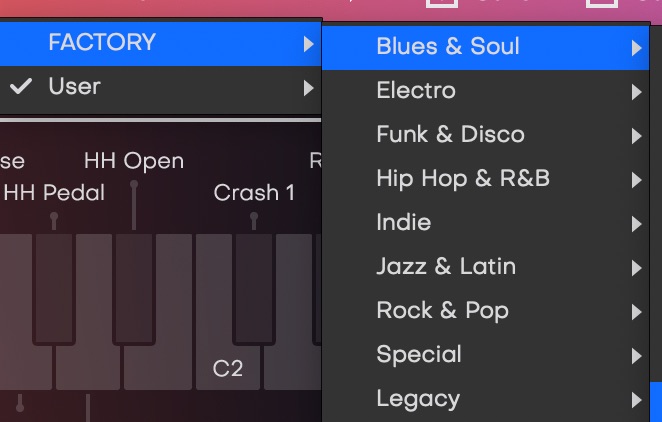Select the FACTORY presets menu item
This screenshot has width=662, height=422.
102,43
